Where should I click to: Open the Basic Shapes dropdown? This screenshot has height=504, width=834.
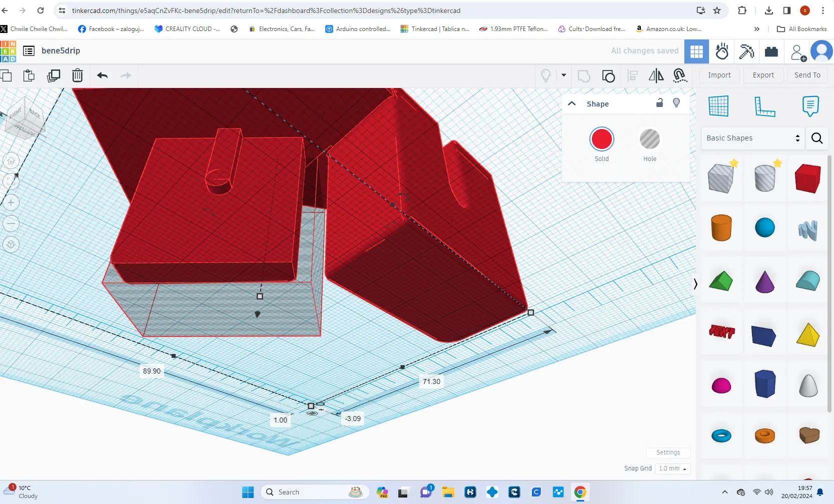point(752,138)
